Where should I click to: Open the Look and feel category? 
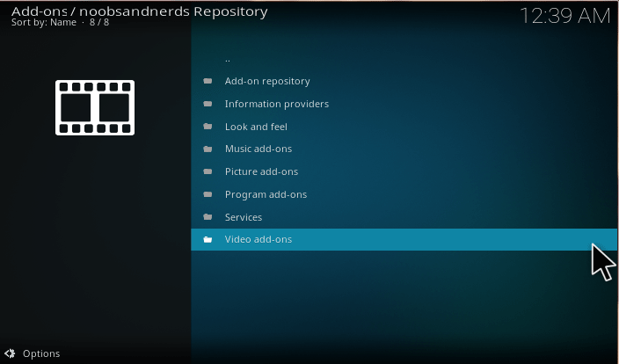pos(404,127)
